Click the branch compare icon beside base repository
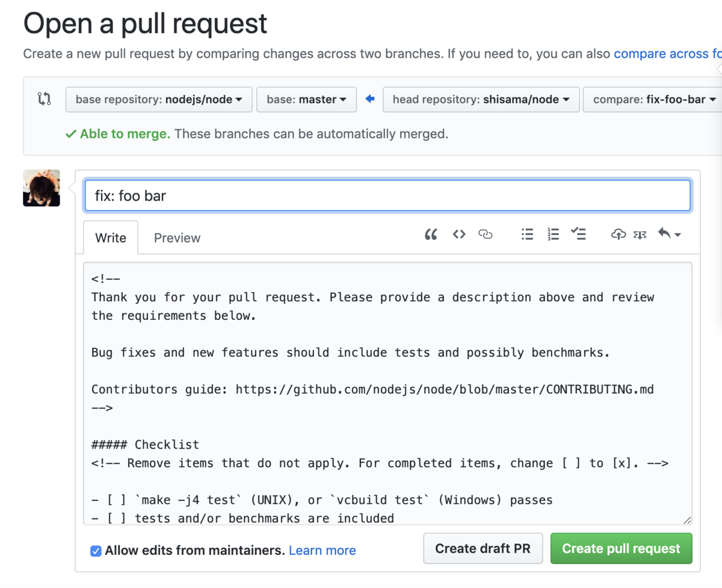 tap(45, 99)
